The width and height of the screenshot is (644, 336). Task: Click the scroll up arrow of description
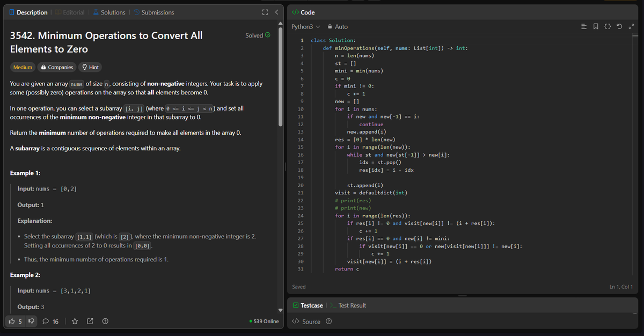coord(279,23)
